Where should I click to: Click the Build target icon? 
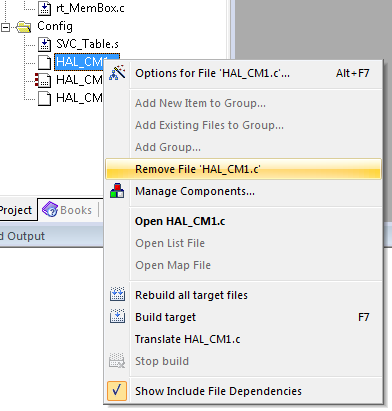[117, 316]
